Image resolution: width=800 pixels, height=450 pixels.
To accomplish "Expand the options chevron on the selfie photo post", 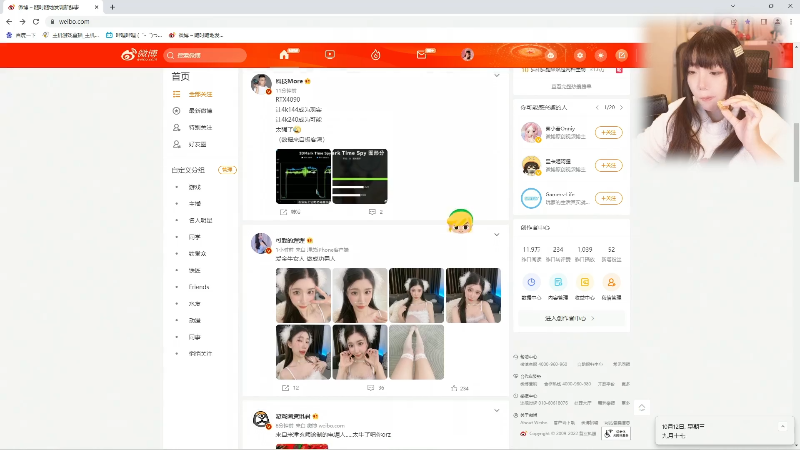I will click(496, 235).
